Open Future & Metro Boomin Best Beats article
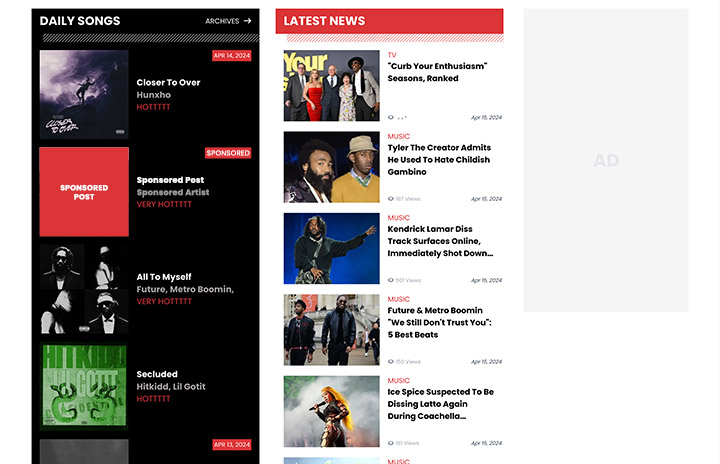720x464 pixels. 439,322
